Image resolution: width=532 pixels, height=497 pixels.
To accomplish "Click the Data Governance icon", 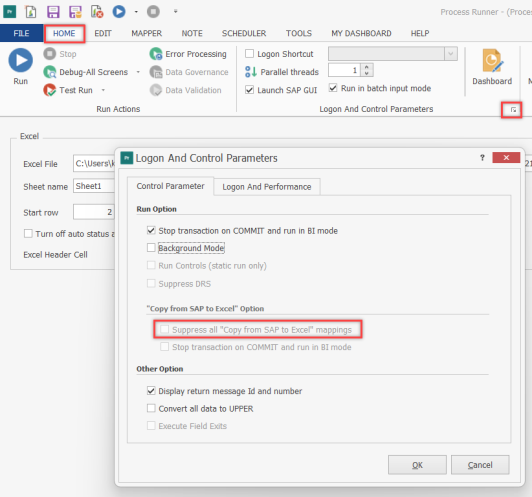I will click(156, 72).
